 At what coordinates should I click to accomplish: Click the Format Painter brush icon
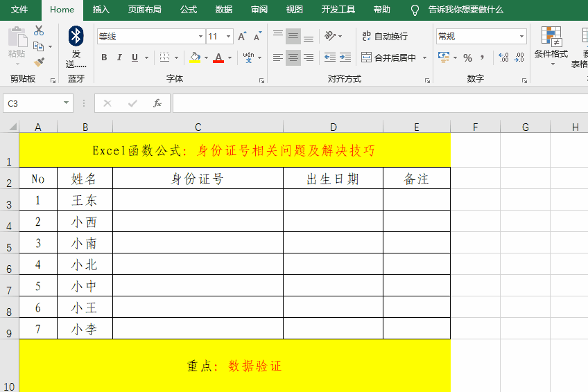(38, 62)
